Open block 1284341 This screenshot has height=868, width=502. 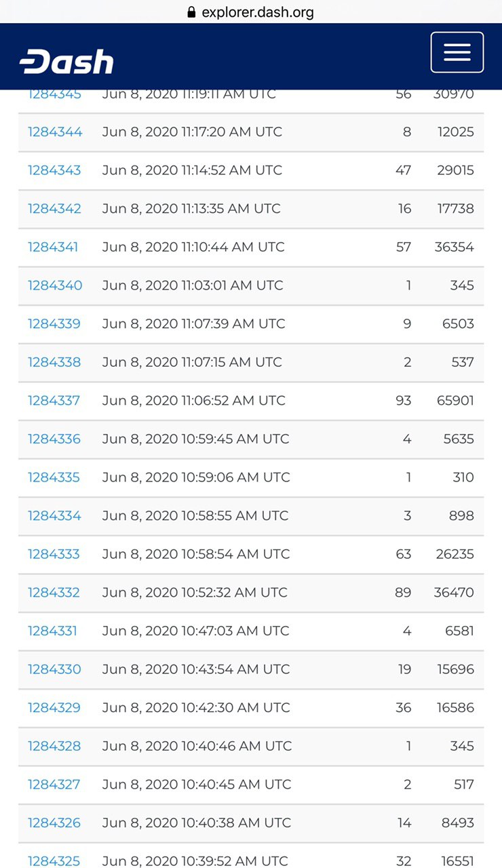pos(53,247)
